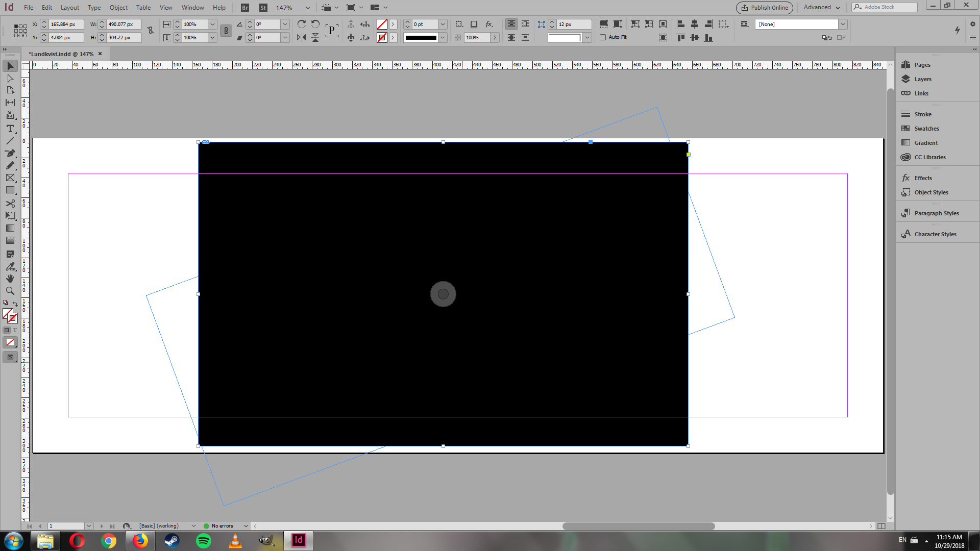
Task: Select the Eyedropper tool
Action: click(x=10, y=266)
